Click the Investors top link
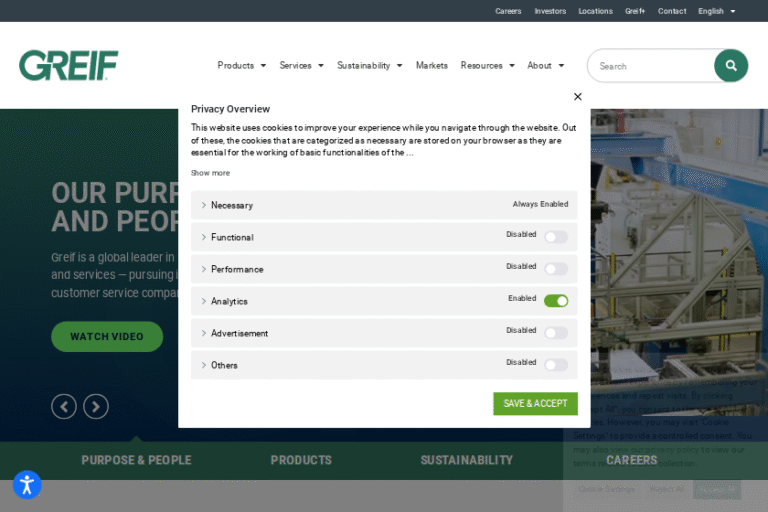The image size is (768, 512). pos(550,11)
